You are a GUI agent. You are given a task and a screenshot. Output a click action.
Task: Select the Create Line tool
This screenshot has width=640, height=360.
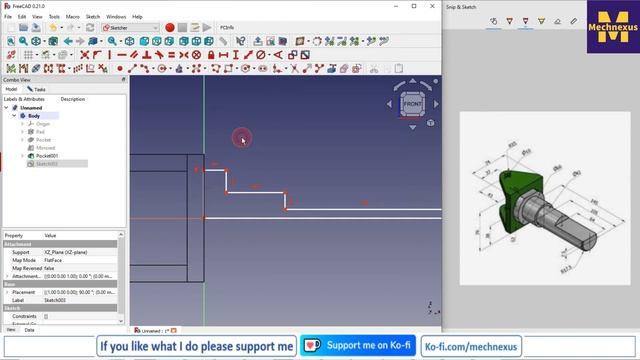coord(132,69)
